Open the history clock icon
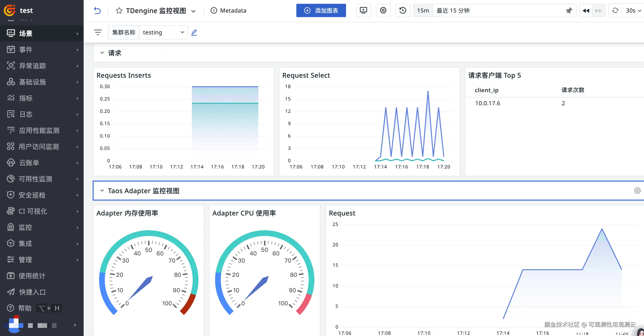The image size is (644, 336). pyautogui.click(x=403, y=10)
